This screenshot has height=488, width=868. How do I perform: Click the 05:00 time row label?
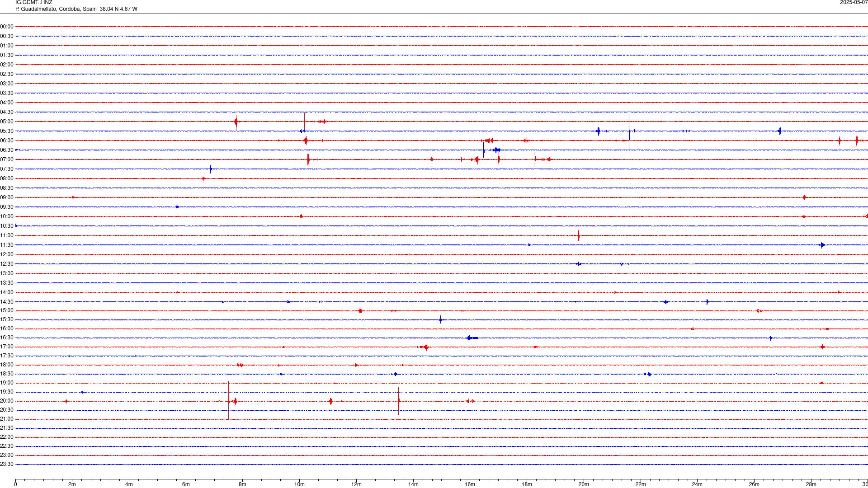point(7,122)
